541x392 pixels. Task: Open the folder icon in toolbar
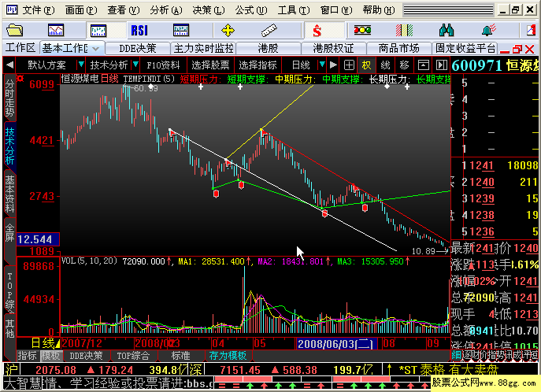14,31
